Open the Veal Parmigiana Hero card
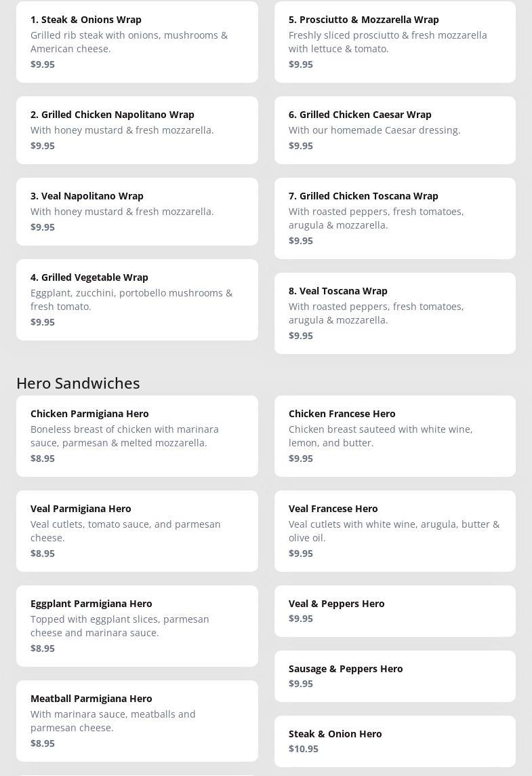This screenshot has width=532, height=776. point(137,530)
